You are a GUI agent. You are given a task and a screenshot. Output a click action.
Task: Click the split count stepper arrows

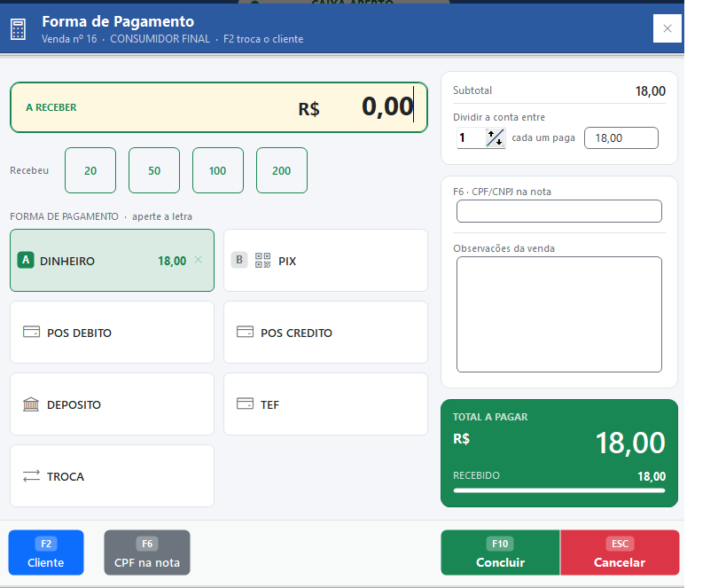496,138
